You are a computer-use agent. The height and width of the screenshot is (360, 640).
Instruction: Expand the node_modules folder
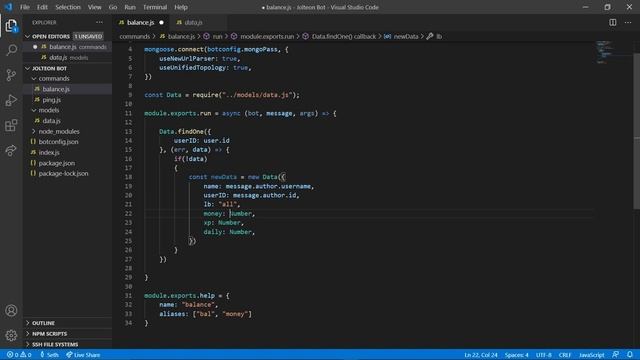[34, 131]
